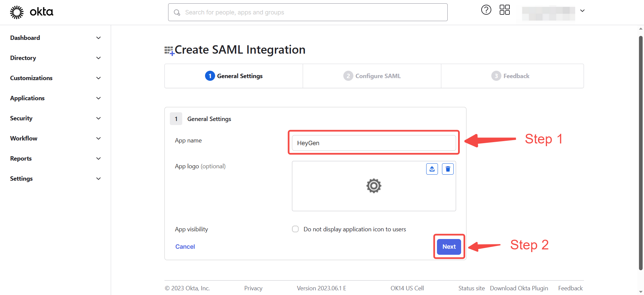This screenshot has height=295, width=644.
Task: Upload an app logo via upload icon
Action: coord(432,169)
